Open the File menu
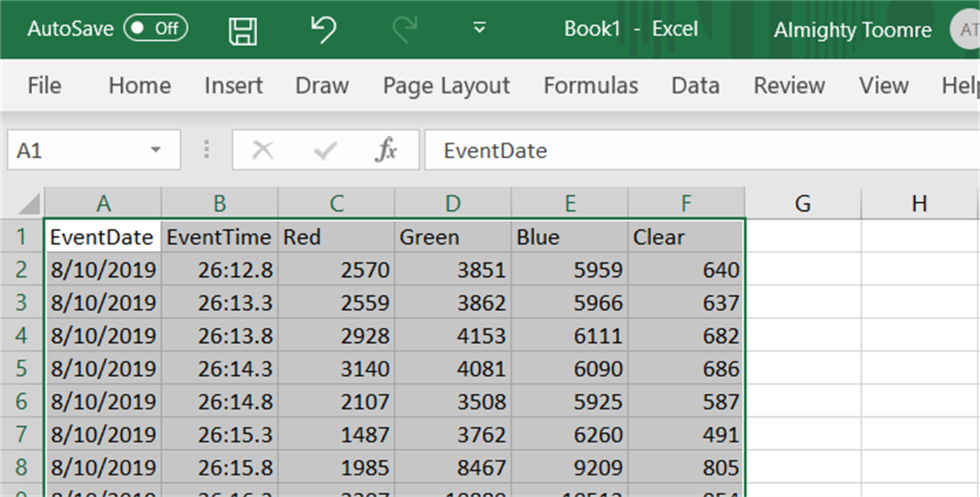The width and height of the screenshot is (980, 497). pos(44,86)
